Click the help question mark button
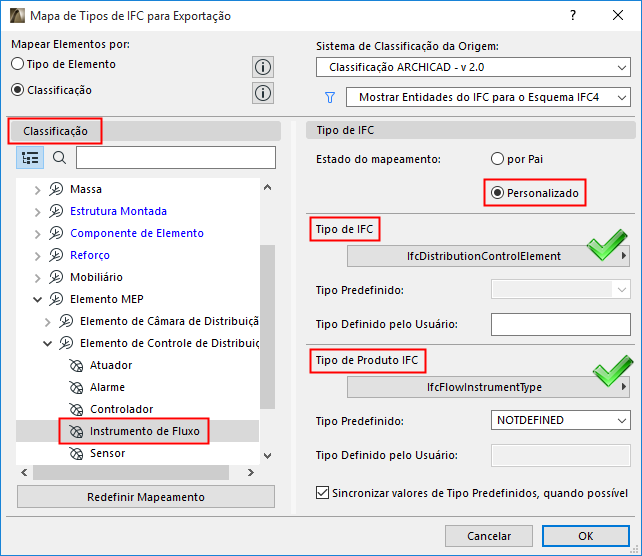The image size is (642, 556). pyautogui.click(x=573, y=16)
